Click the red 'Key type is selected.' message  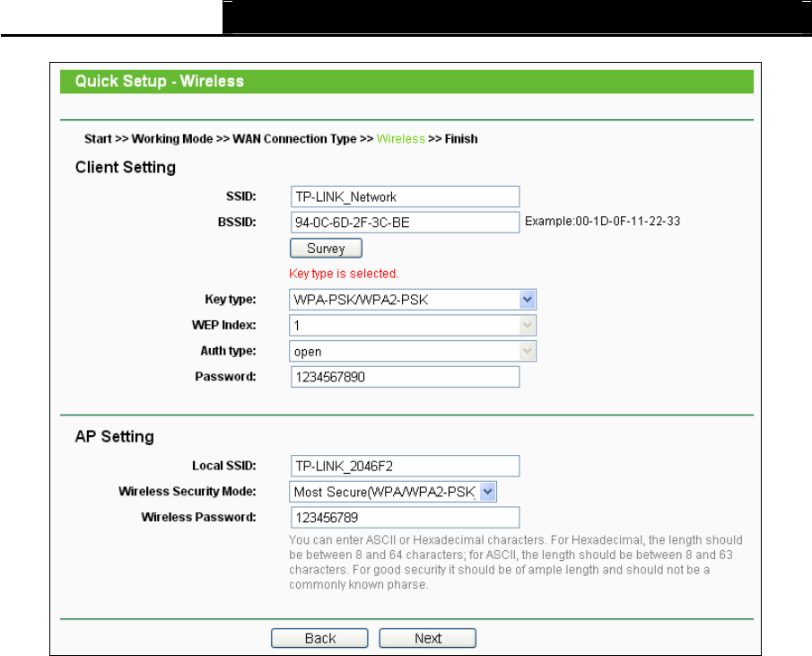point(344,274)
